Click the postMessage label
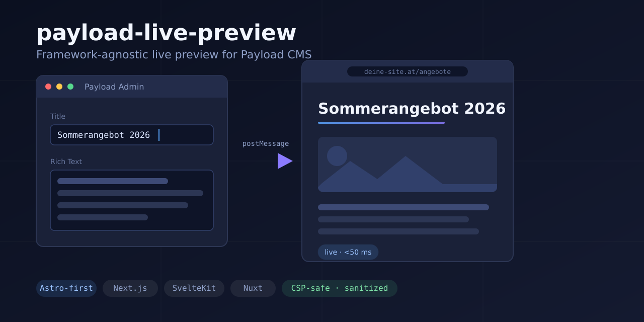 [x=266, y=143]
